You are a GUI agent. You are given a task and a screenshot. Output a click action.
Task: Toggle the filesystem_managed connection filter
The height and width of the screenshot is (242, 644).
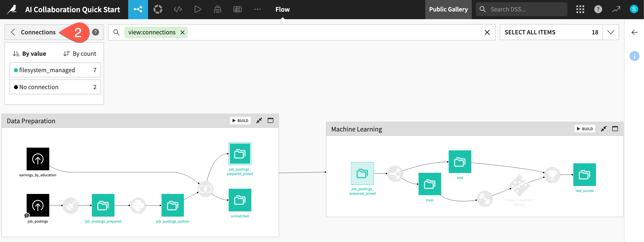coord(55,70)
